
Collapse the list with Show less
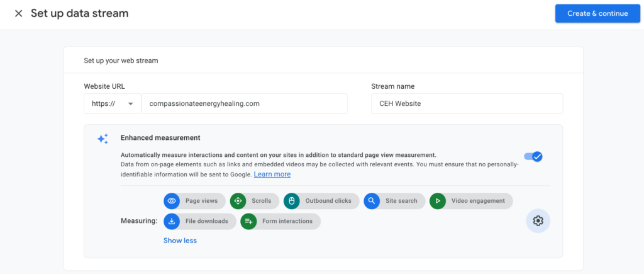tap(180, 241)
